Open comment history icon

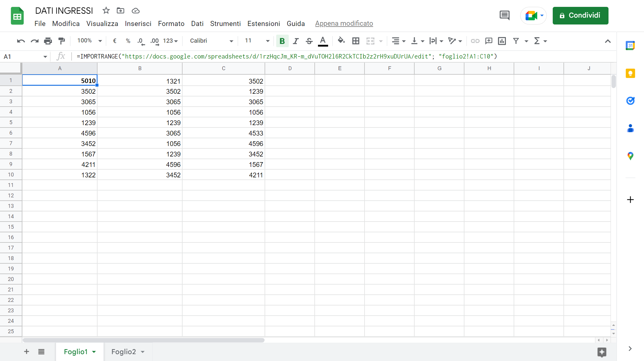coord(504,15)
